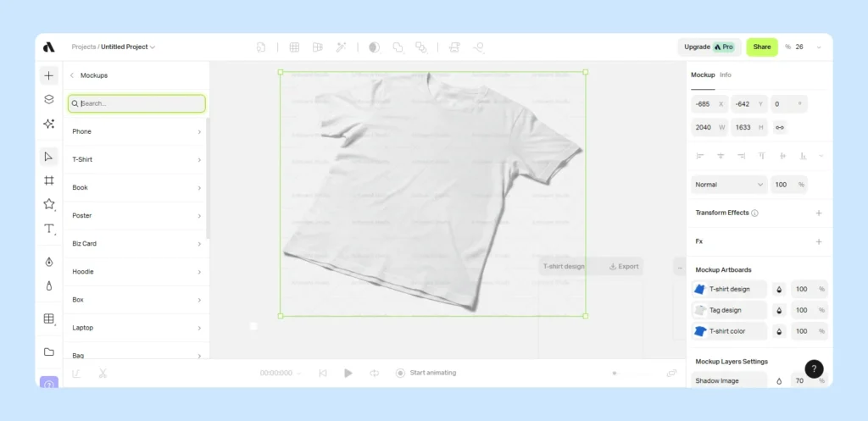Click the Upgrade Pro button
The width and height of the screenshot is (868, 421).
tap(709, 47)
